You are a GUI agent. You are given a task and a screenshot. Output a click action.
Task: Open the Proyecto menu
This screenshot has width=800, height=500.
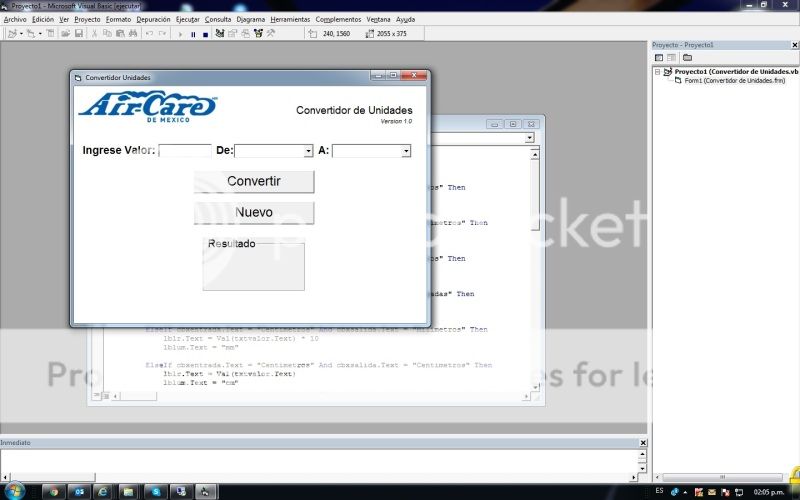tap(87, 19)
